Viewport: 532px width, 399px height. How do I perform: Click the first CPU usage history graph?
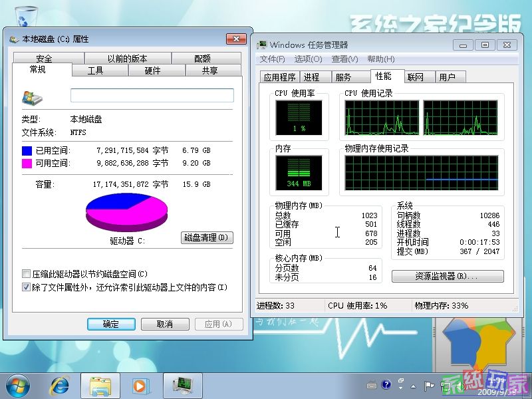(382, 118)
